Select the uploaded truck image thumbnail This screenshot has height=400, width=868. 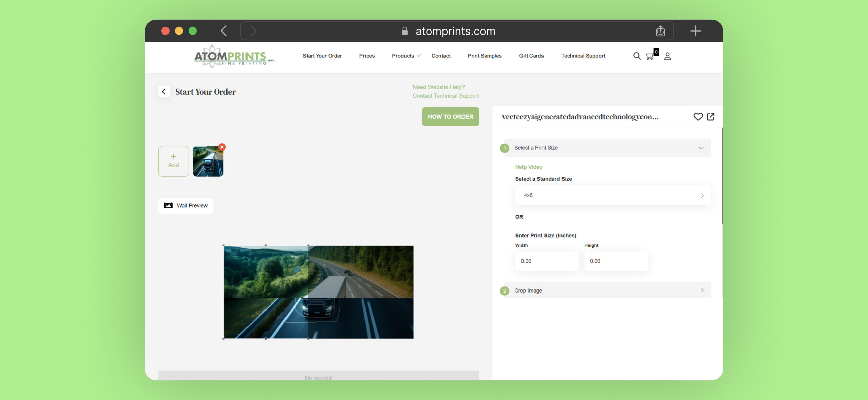click(208, 162)
